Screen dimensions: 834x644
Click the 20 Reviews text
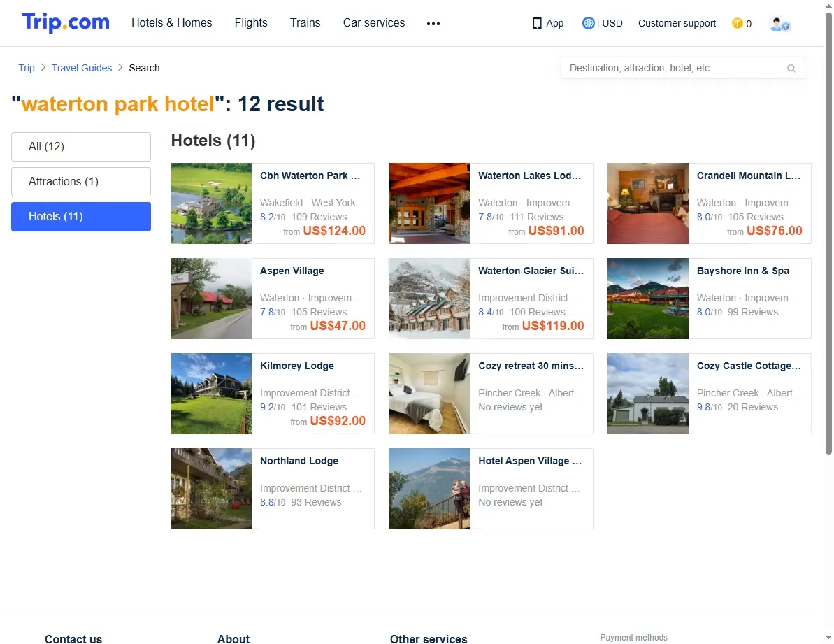(753, 408)
